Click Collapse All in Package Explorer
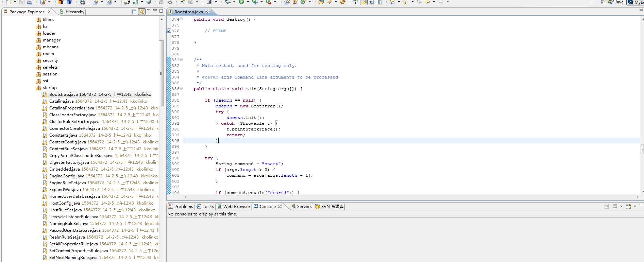 (x=134, y=12)
